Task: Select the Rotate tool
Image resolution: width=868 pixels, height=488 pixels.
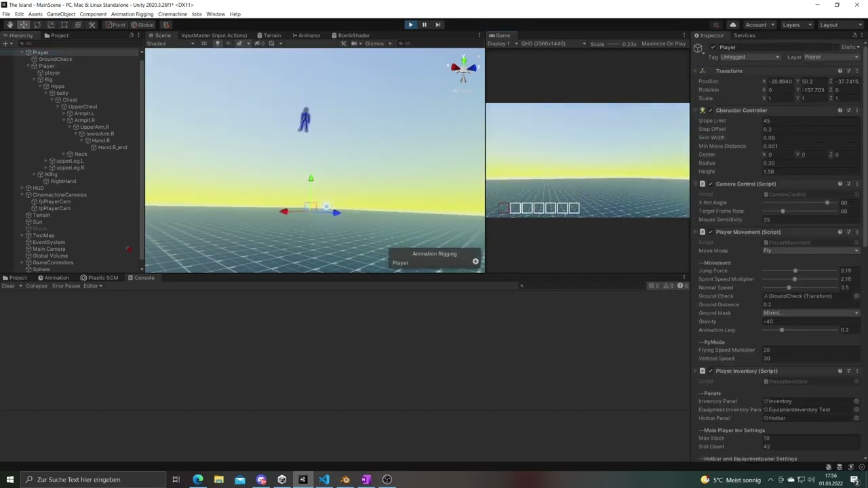Action: pos(37,24)
